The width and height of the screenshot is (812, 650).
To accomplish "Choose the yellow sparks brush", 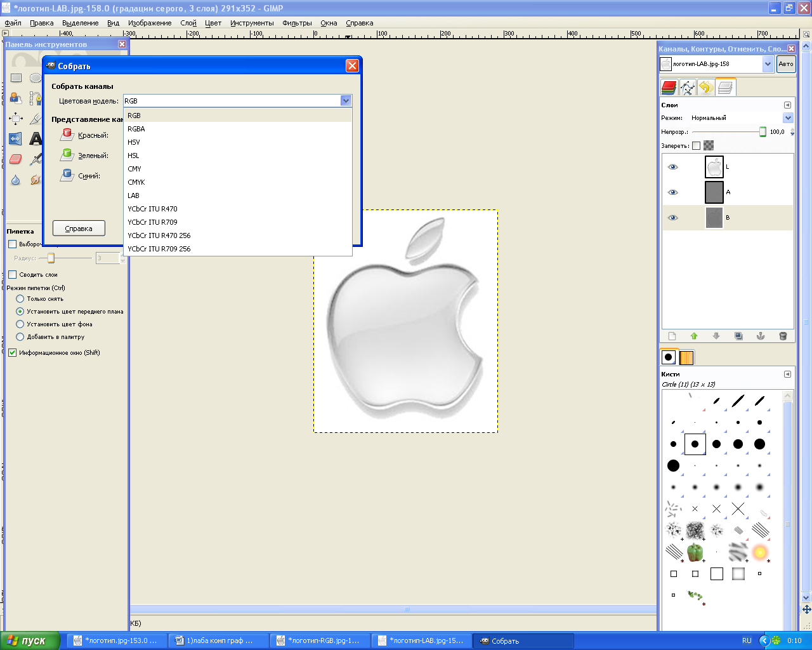I will click(760, 552).
